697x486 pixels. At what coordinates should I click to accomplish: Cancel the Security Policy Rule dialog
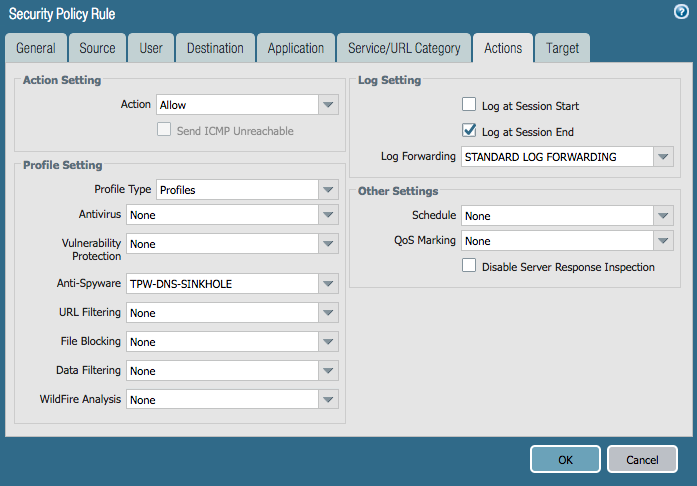coord(642,459)
